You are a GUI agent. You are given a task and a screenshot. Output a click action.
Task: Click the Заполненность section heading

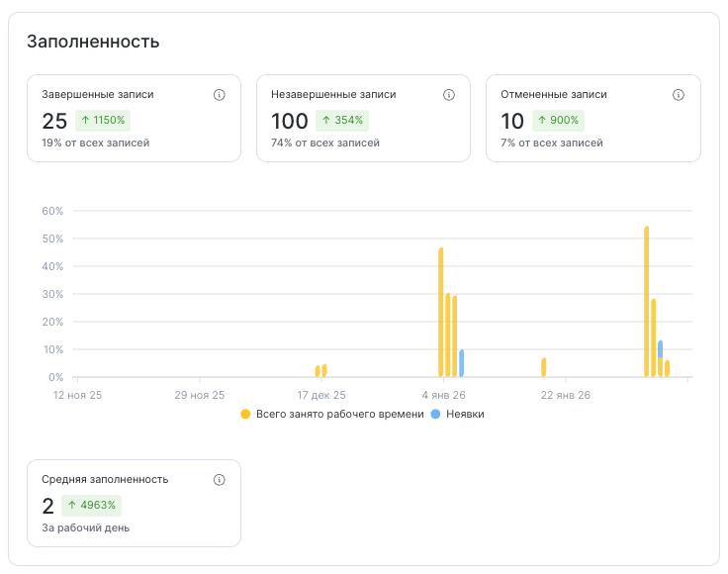coord(93,42)
